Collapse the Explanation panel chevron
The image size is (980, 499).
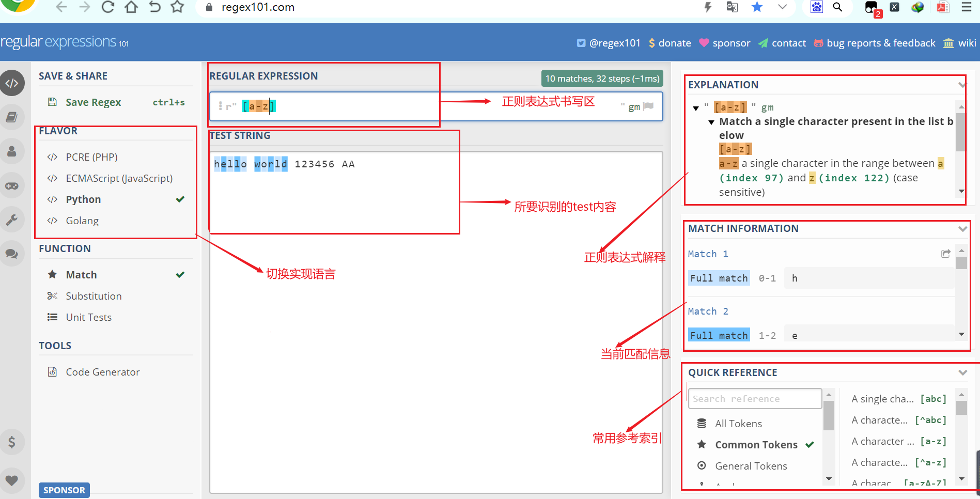click(962, 85)
